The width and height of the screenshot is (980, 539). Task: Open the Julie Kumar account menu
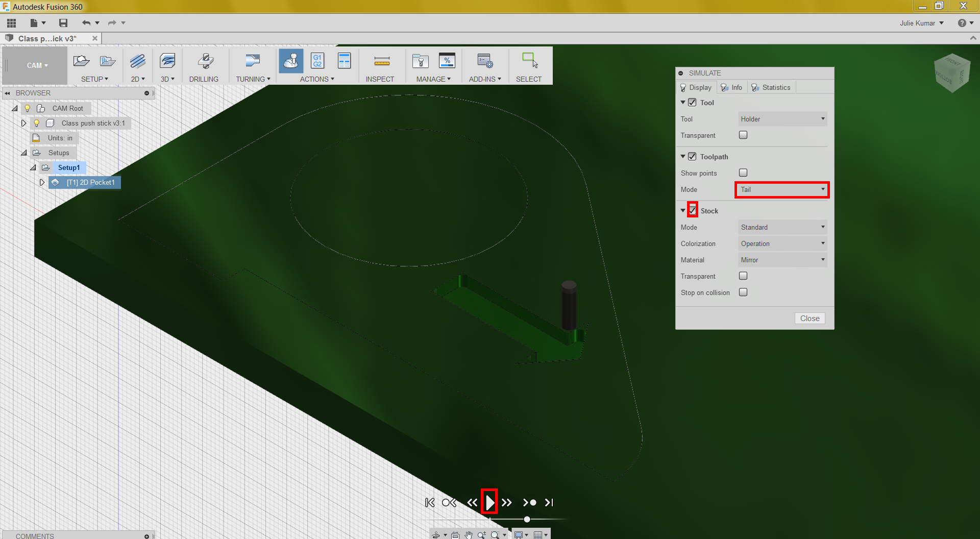[x=921, y=23]
